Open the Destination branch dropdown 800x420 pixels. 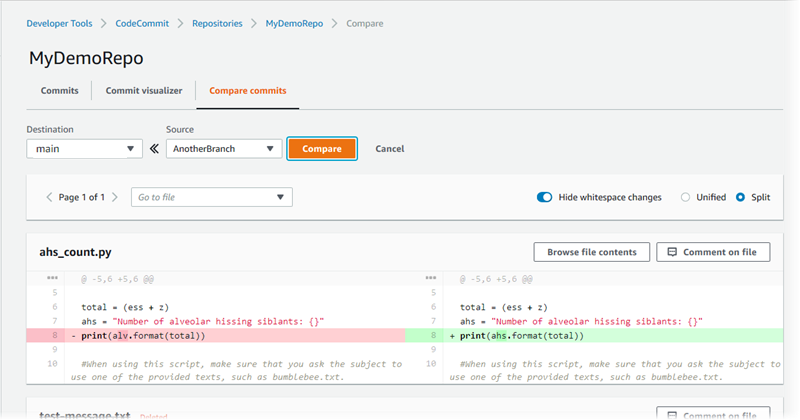[x=85, y=149]
